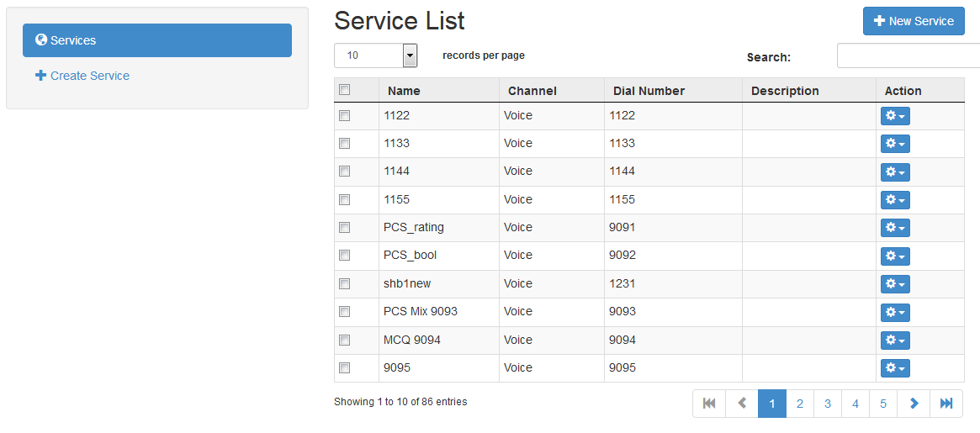Screen dimensions: 980x433
Task: Tick the select-all checkbox in table header
Action: [344, 90]
